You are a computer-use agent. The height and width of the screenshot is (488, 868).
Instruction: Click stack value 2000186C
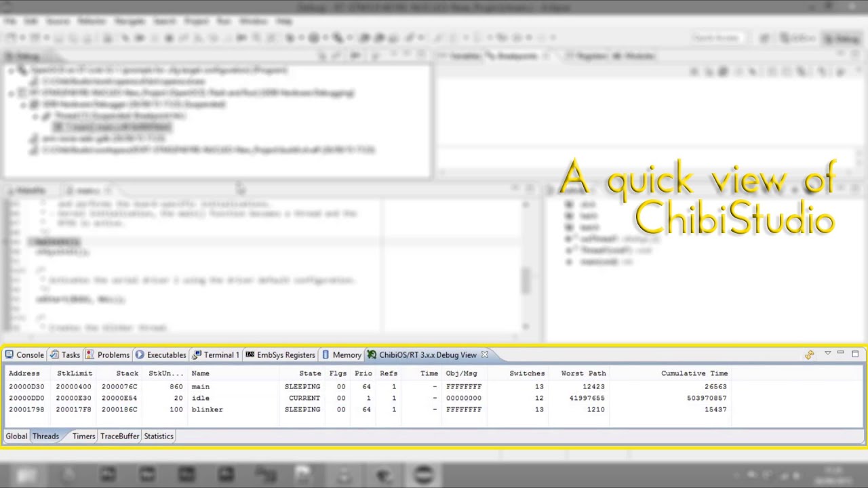click(119, 409)
